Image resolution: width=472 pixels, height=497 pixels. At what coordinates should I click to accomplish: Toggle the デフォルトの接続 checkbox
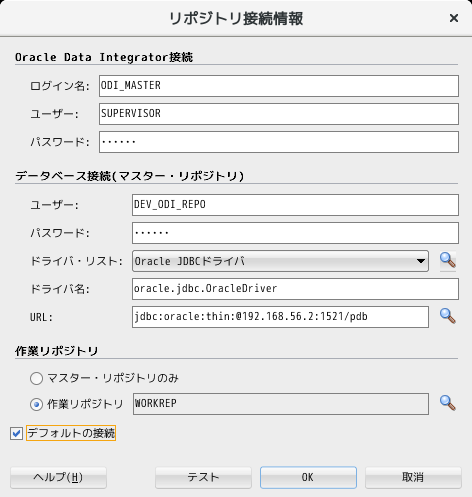(x=16, y=433)
